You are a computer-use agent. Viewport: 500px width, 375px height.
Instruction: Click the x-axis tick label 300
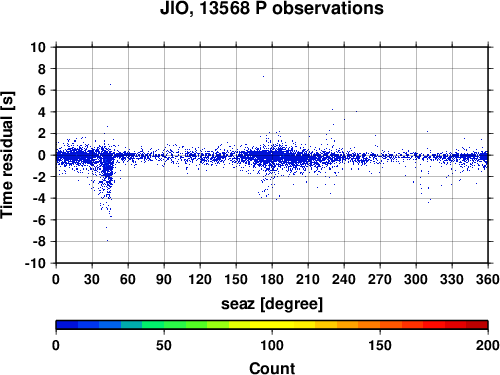click(416, 279)
